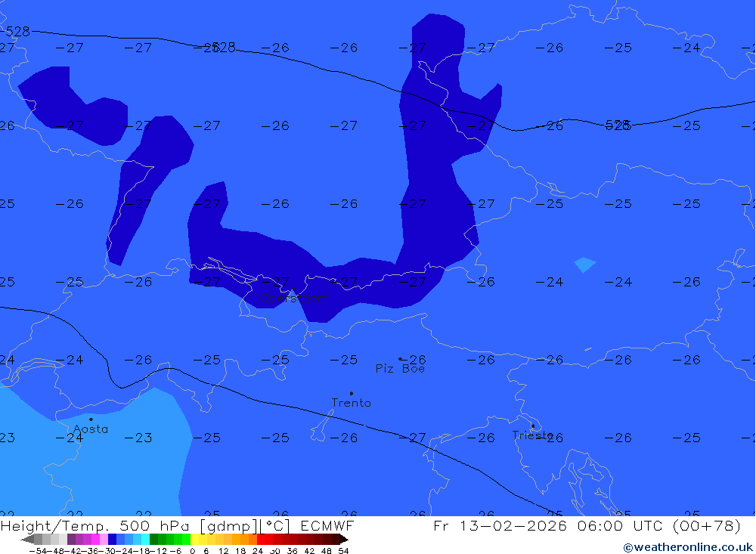Click the gray left arrow end of legend

pyautogui.click(x=27, y=540)
